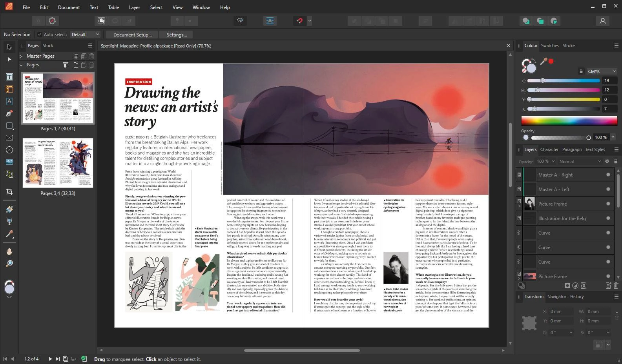Open the Layers opacity 100 % dropdown

546,161
